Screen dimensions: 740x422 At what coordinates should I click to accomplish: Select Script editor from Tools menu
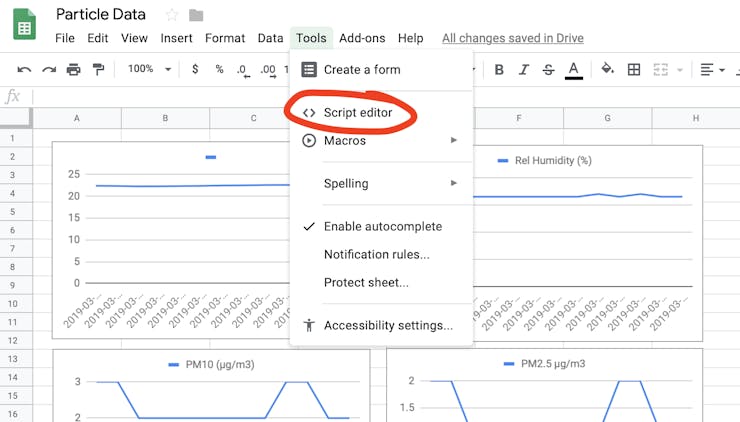(357, 112)
